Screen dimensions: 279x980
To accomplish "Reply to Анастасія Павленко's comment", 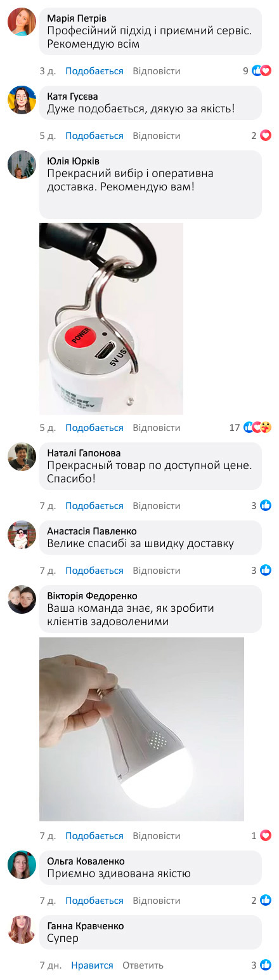I will click(157, 571).
